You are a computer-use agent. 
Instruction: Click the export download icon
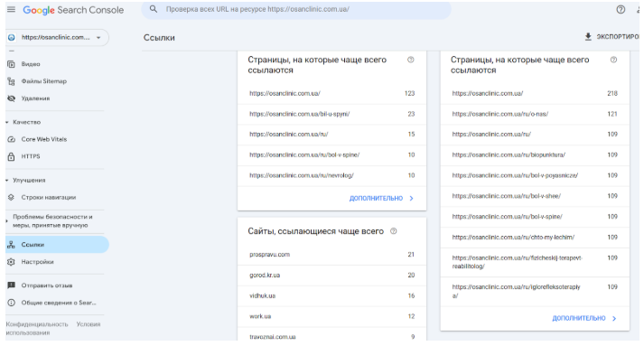click(x=588, y=36)
